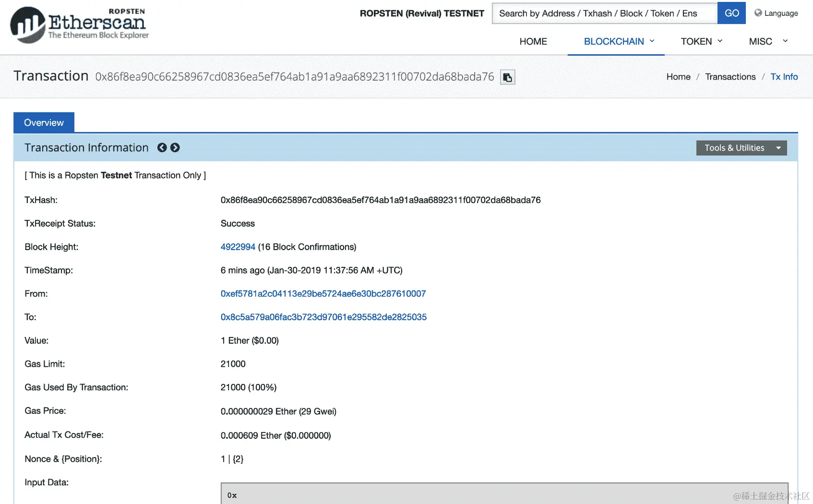Copy the transaction hash with clipboard icon

[507, 77]
